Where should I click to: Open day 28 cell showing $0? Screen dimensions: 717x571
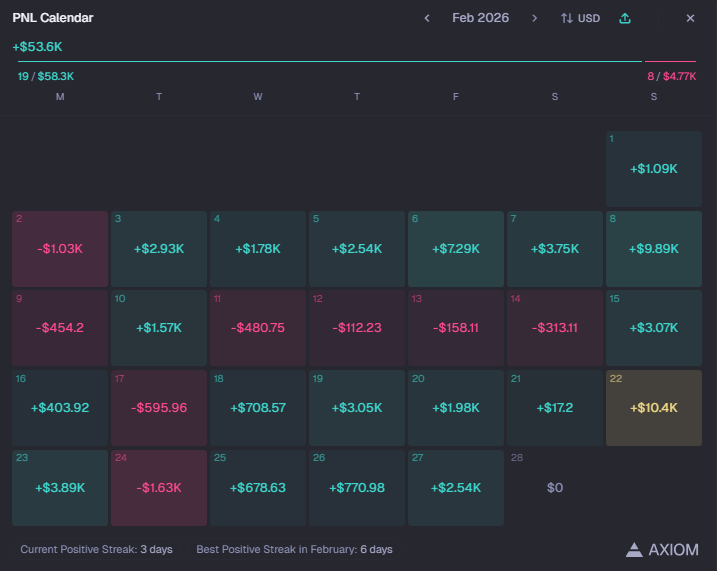555,488
